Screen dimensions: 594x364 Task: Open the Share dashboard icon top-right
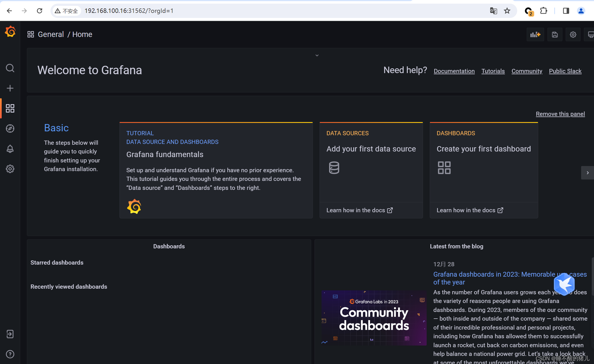(x=554, y=35)
